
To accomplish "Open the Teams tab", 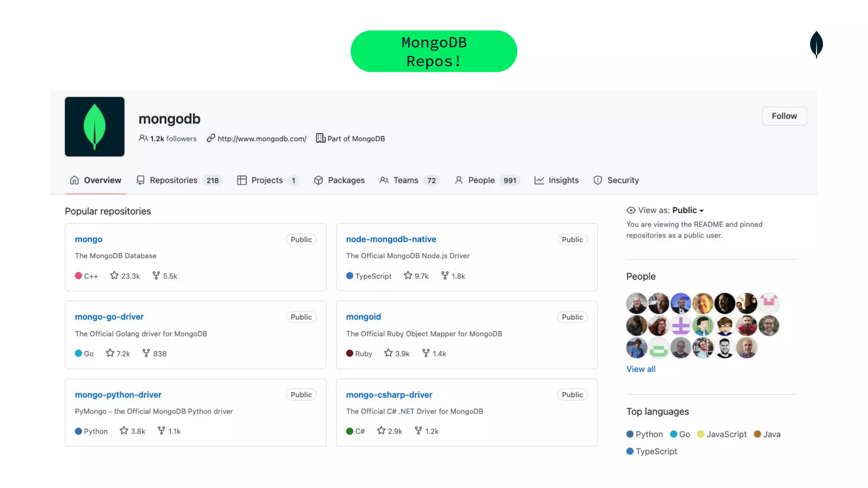I will point(409,180).
